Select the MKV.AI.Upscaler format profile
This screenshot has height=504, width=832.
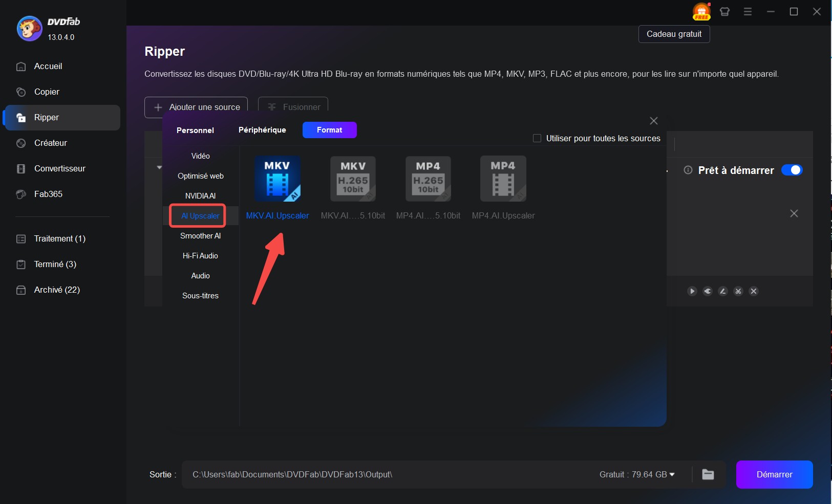coord(278,179)
